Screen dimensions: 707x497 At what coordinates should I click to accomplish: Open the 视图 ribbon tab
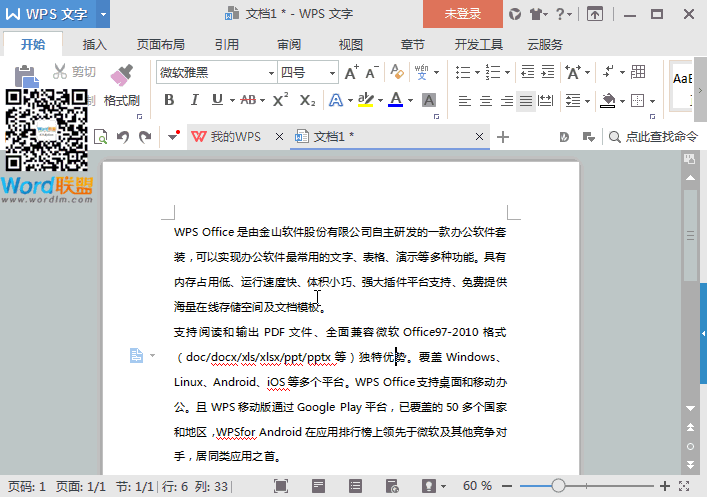(350, 45)
